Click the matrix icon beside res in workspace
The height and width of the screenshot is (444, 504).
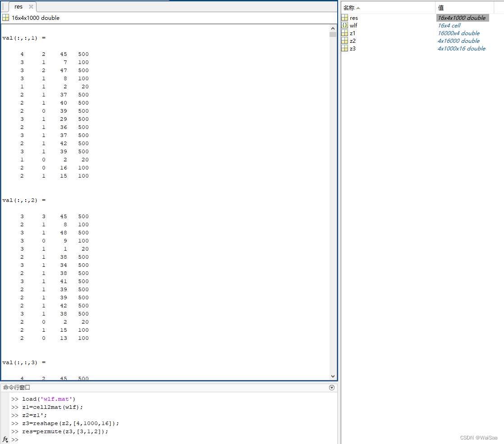click(346, 18)
